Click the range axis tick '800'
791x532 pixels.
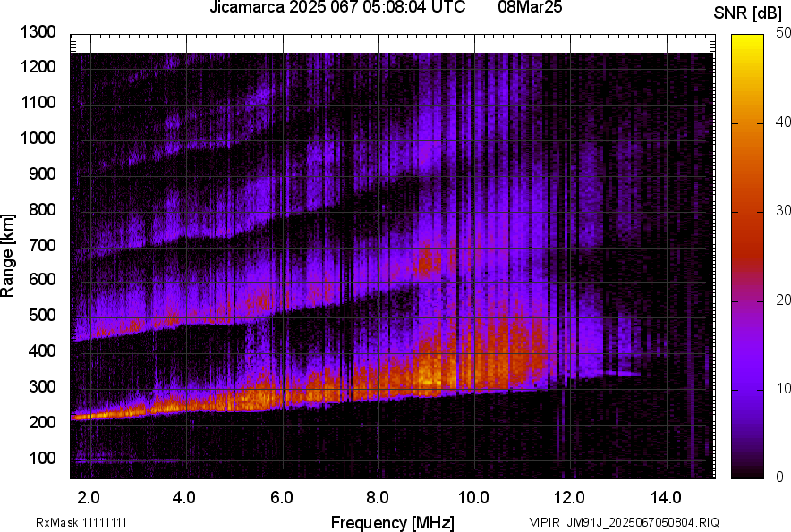[42, 208]
